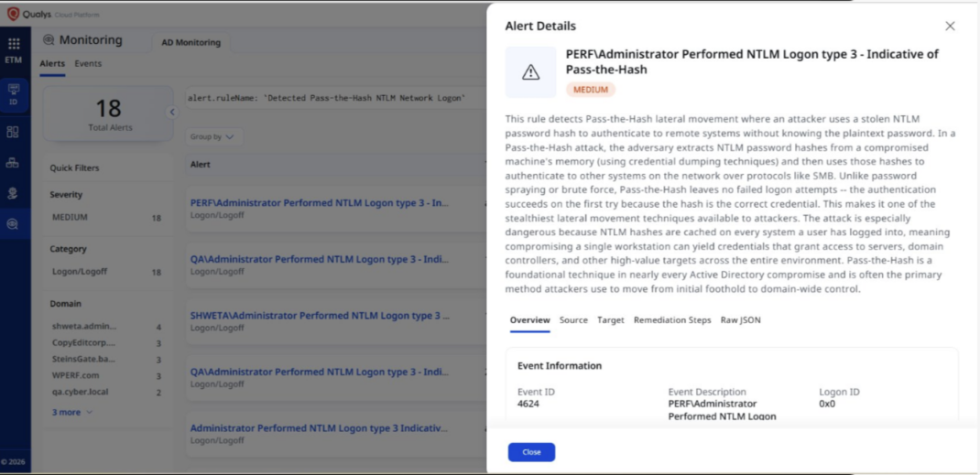
Task: Click the Qualys logo icon
Action: [x=13, y=14]
